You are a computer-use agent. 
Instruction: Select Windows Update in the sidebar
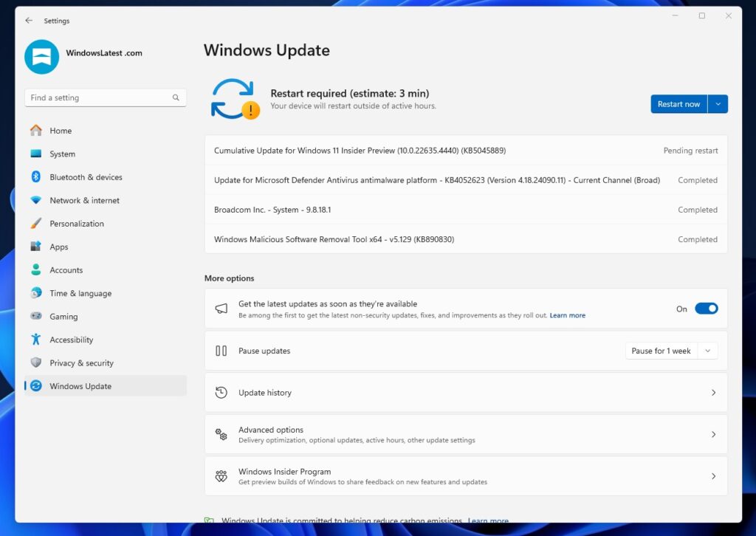pos(80,385)
